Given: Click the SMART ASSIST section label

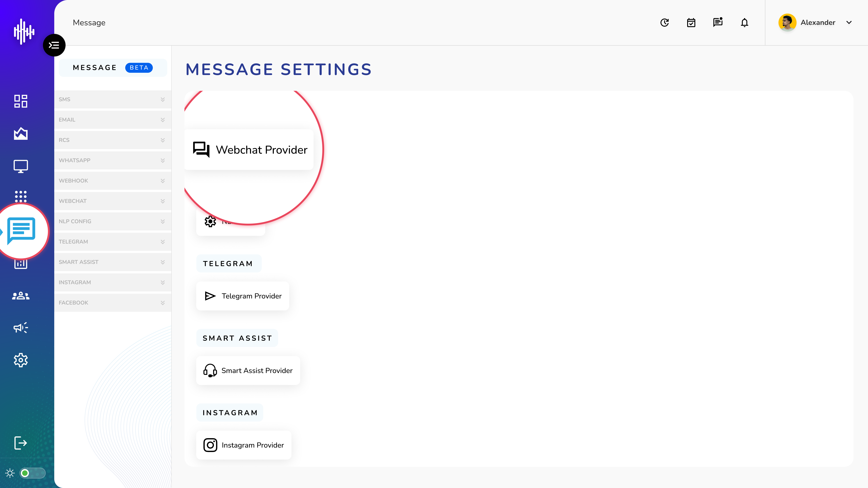Looking at the screenshot, I should point(237,338).
